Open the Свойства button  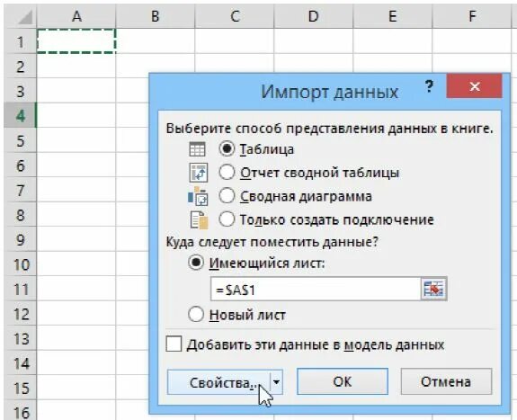pos(218,382)
